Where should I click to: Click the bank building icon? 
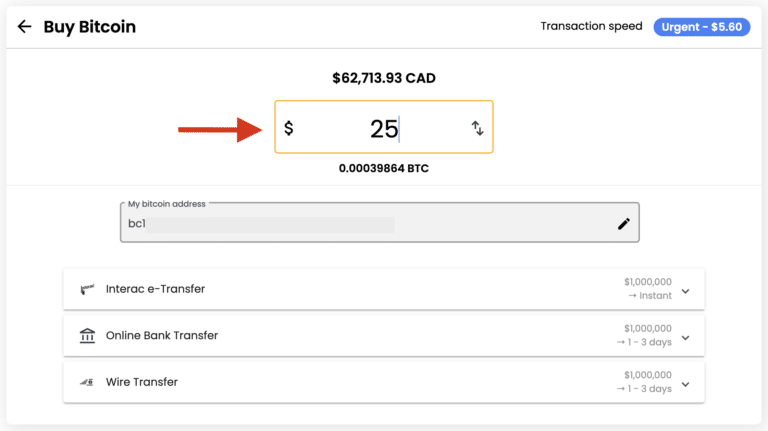pyautogui.click(x=87, y=336)
